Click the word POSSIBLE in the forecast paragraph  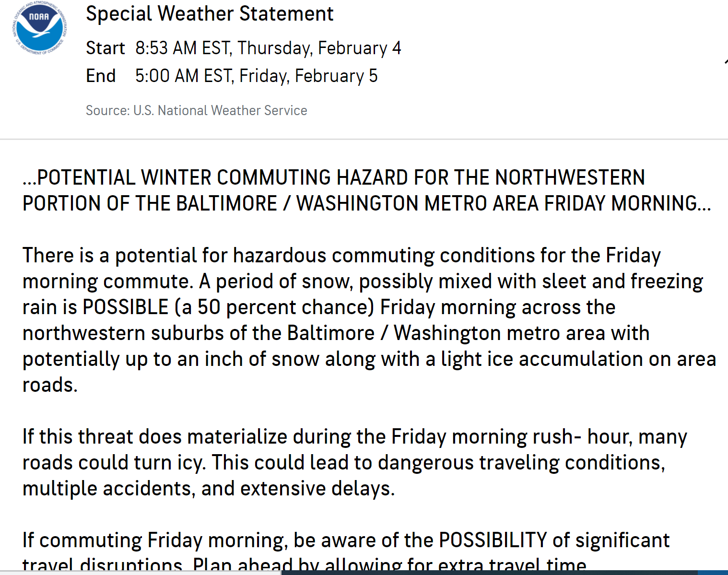(126, 307)
